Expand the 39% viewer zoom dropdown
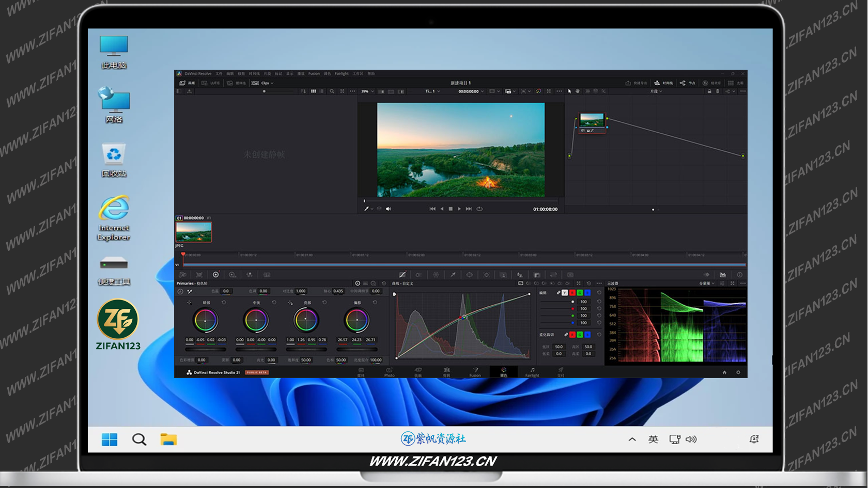 pyautogui.click(x=367, y=91)
